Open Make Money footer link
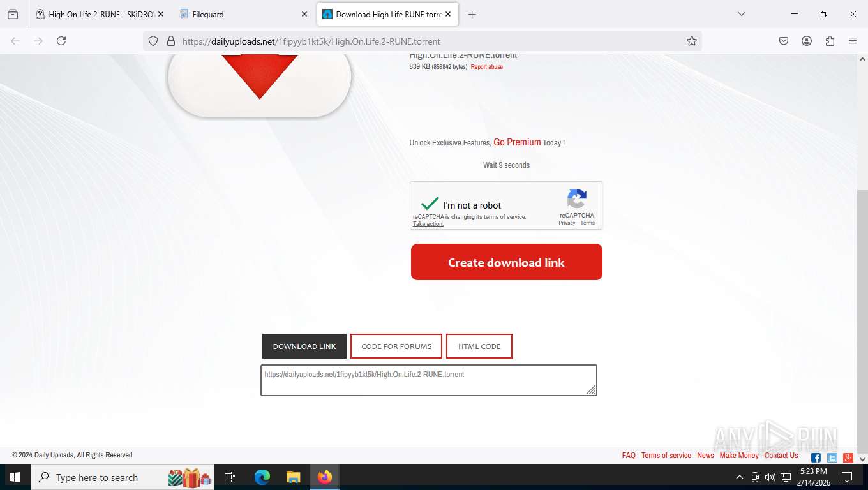This screenshot has height=490, width=868. coord(739,456)
